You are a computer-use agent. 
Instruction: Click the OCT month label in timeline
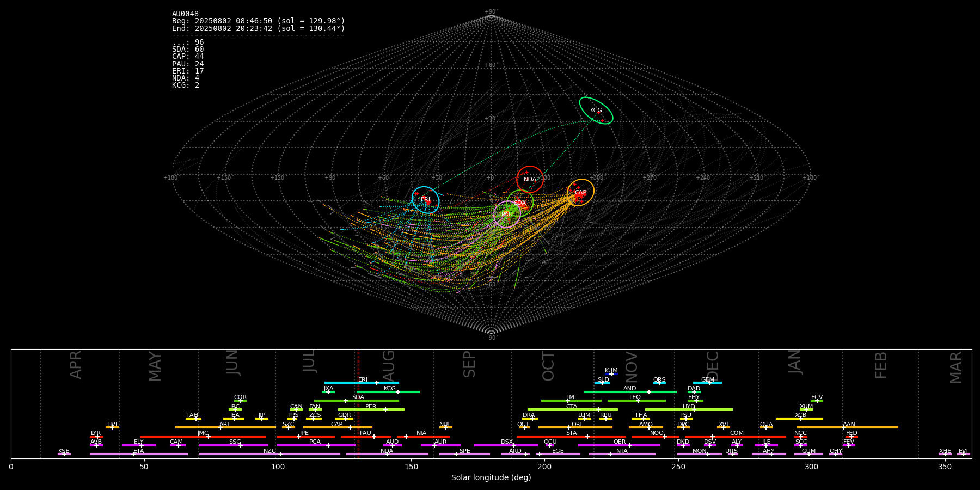pyautogui.click(x=548, y=366)
